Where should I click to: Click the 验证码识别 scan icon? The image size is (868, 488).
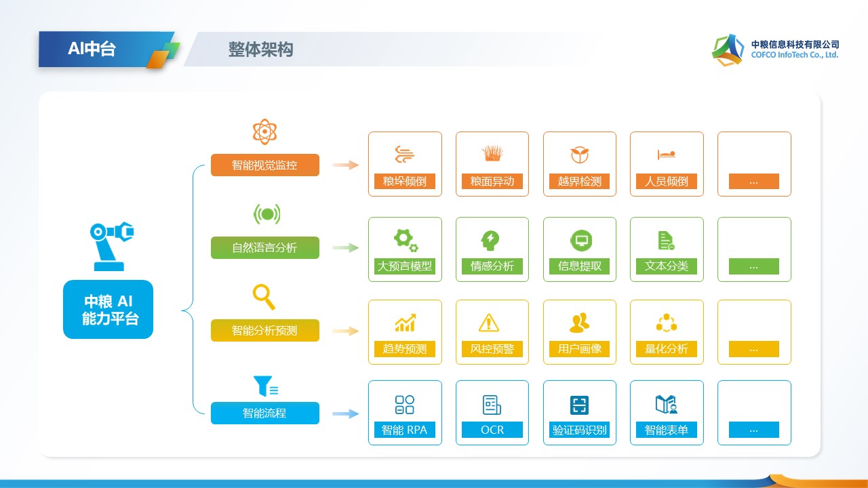[x=579, y=405]
